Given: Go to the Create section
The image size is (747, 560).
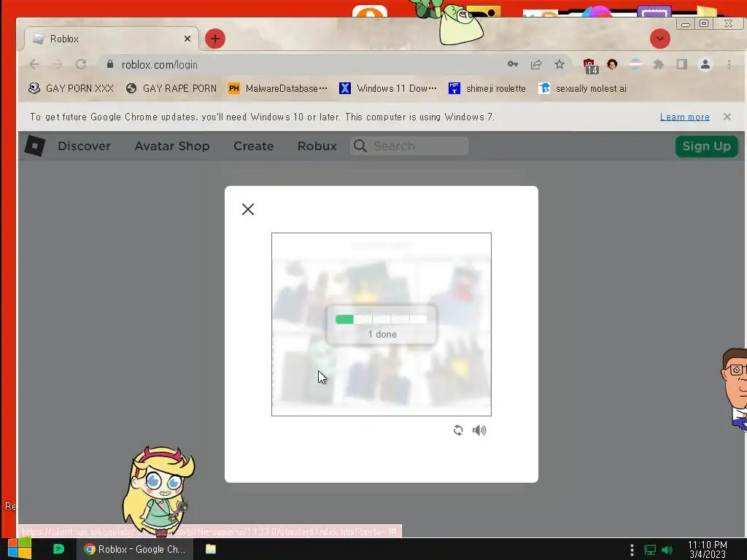Looking at the screenshot, I should click(253, 146).
